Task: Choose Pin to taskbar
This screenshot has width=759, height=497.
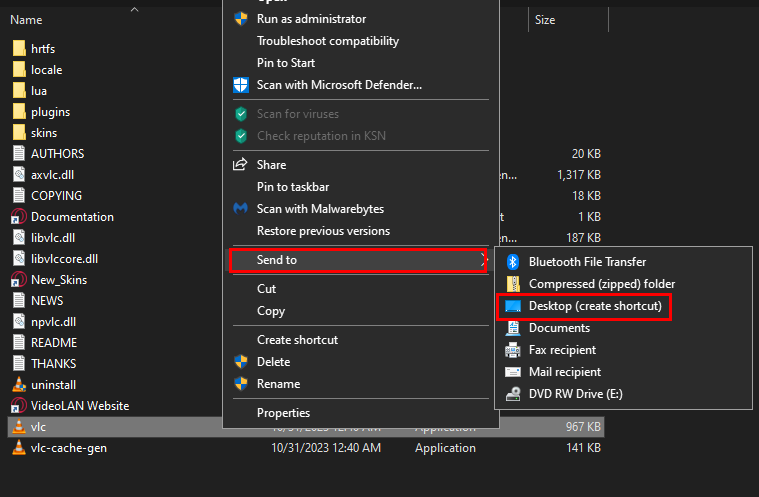Action: [293, 187]
